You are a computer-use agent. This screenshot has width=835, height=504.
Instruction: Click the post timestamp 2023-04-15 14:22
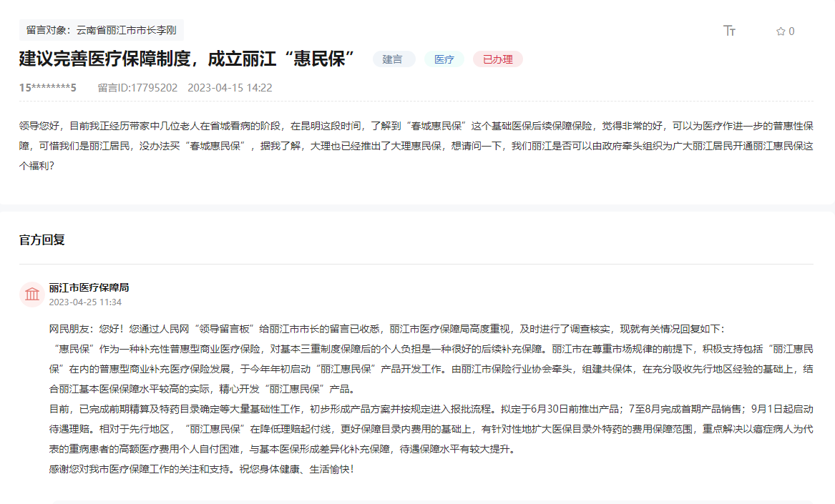tap(230, 88)
